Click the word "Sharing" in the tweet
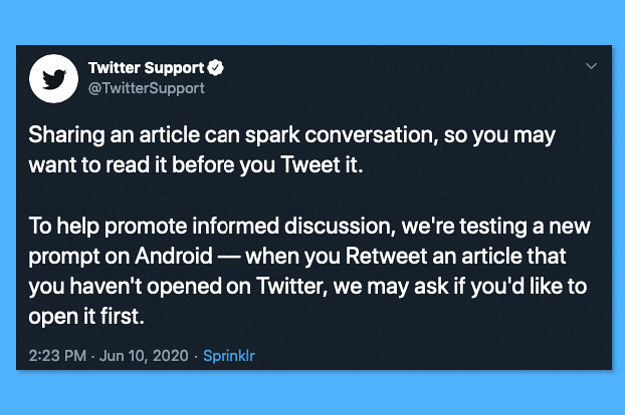Screen dimensions: 625x415 62,134
